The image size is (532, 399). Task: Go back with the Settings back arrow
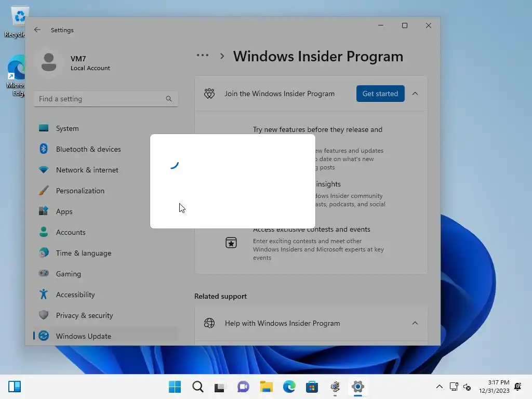[x=37, y=30]
